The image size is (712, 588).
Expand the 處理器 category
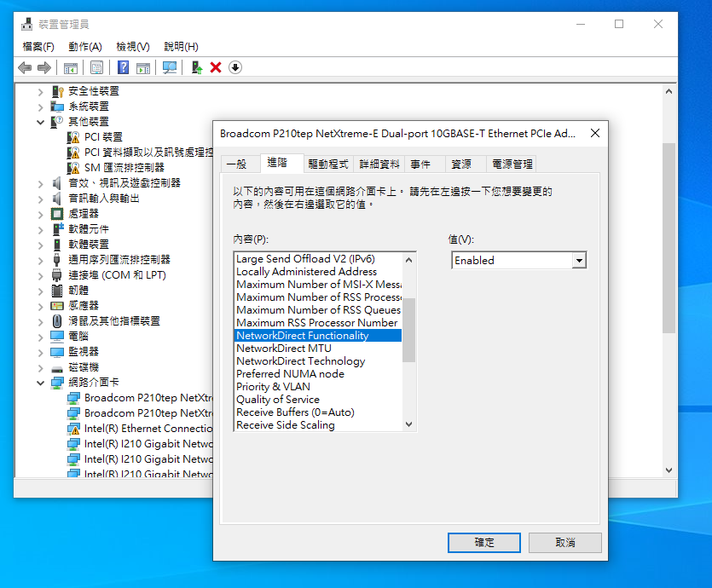41,214
